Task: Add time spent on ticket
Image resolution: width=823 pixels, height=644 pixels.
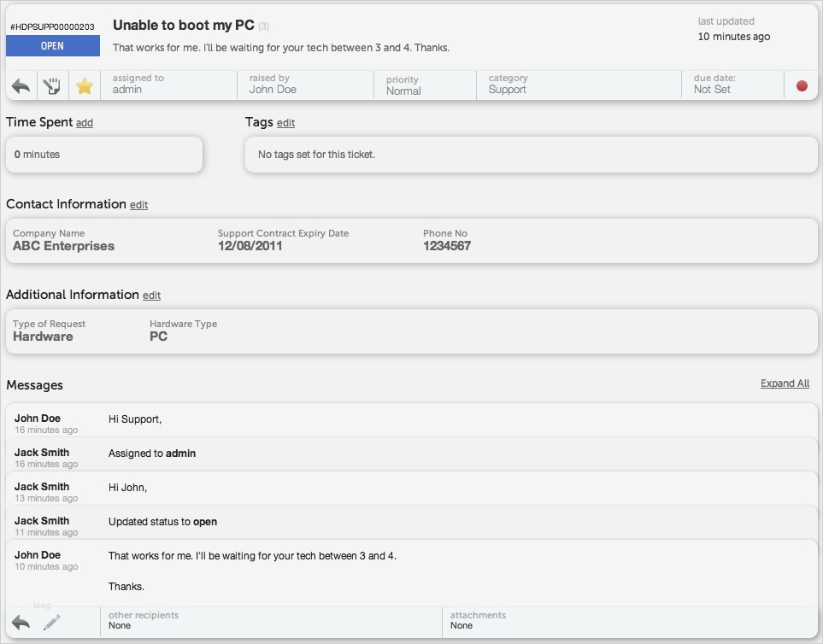Action: pos(85,123)
